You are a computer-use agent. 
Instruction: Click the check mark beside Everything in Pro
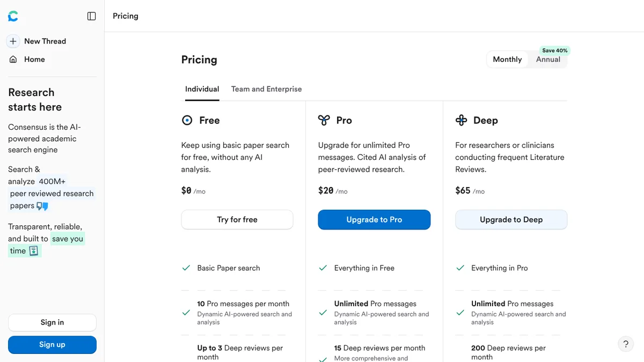coord(460,268)
